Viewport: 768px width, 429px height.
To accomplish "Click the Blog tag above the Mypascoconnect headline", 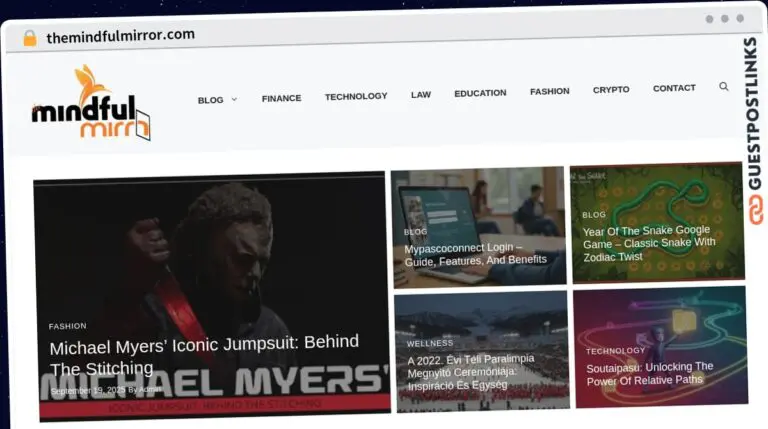I will point(415,232).
